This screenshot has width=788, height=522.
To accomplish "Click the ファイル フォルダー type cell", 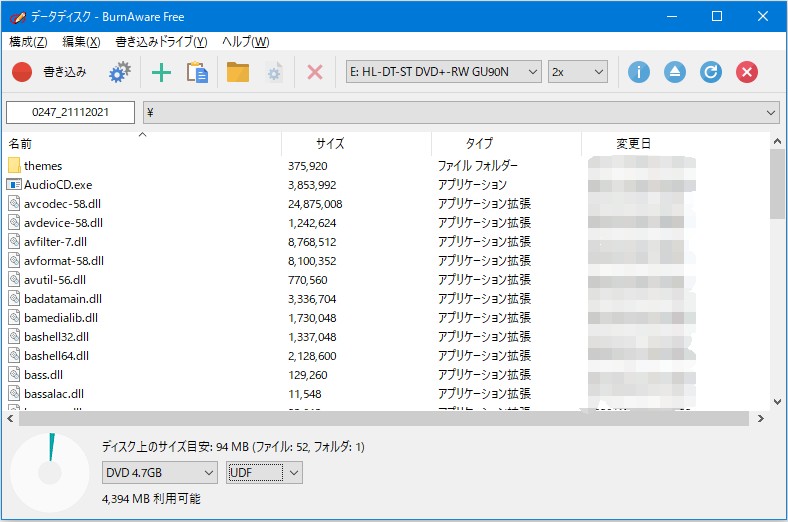I will pos(477,165).
